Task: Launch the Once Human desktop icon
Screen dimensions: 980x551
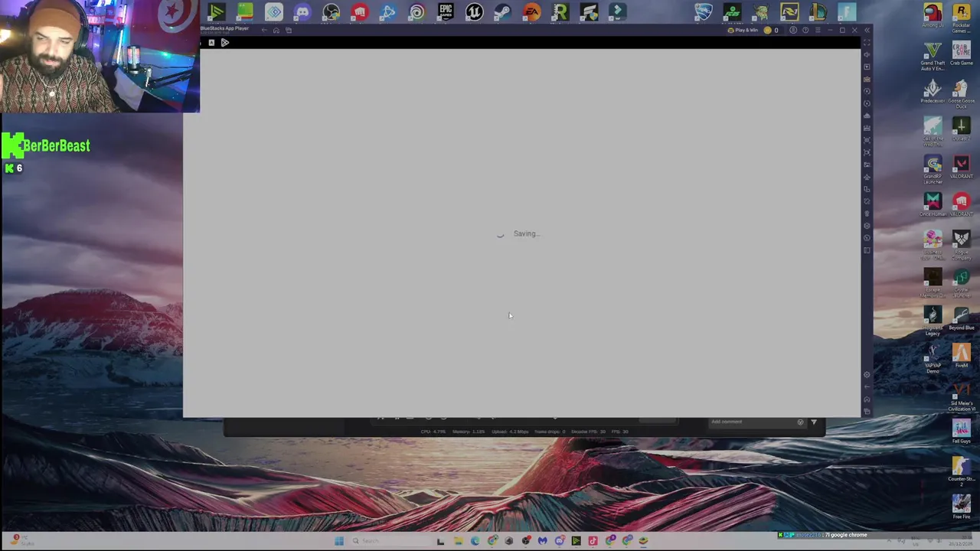Action: (x=933, y=204)
